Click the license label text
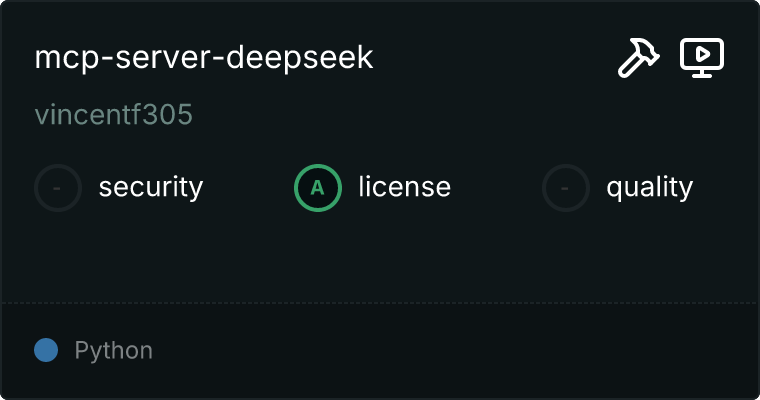 (x=405, y=187)
